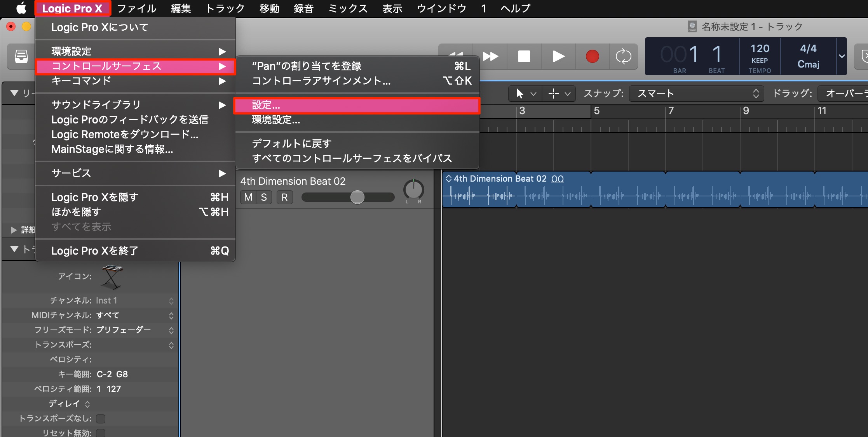Viewport: 868px width, 437px height.
Task: Record-enable the 4th Dimension Beat 02 track
Action: [284, 197]
